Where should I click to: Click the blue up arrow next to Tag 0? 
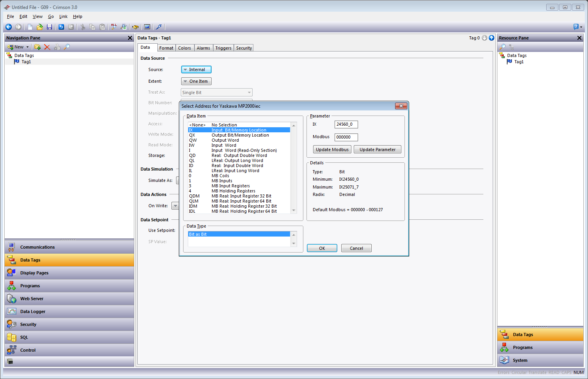pyautogui.click(x=492, y=38)
